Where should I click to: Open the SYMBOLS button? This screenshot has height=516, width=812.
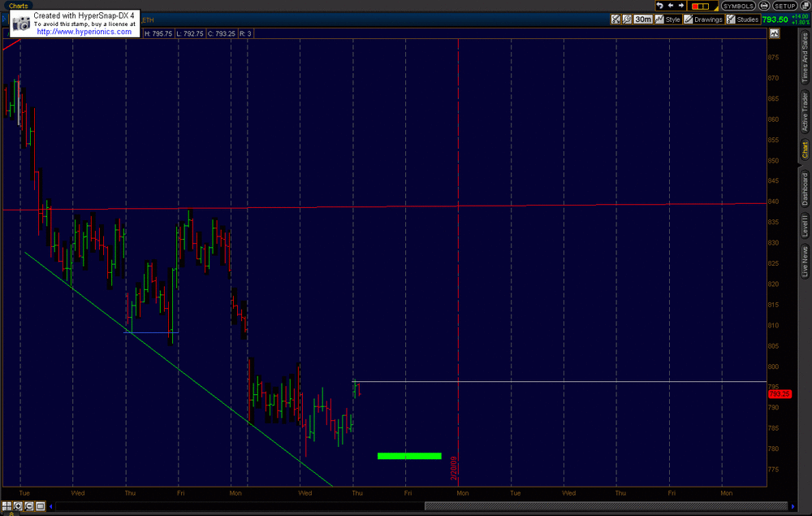click(738, 7)
